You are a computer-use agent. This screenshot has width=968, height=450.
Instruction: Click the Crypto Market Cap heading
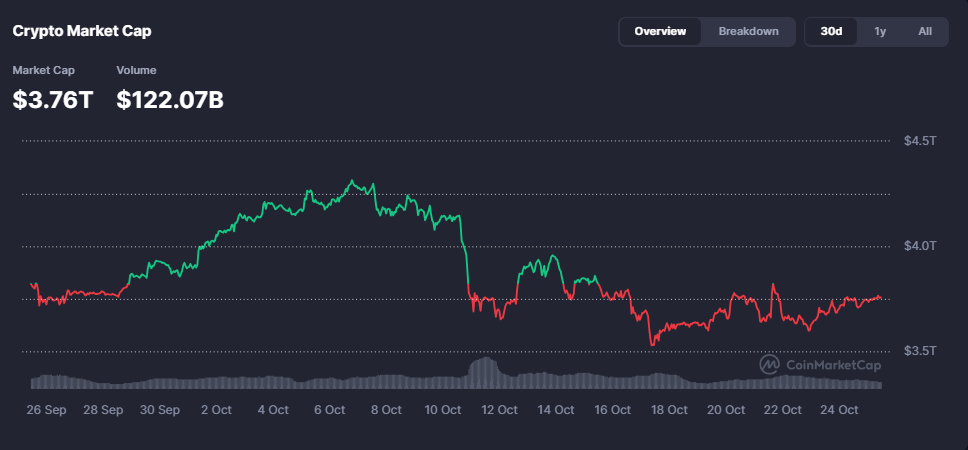click(x=82, y=31)
